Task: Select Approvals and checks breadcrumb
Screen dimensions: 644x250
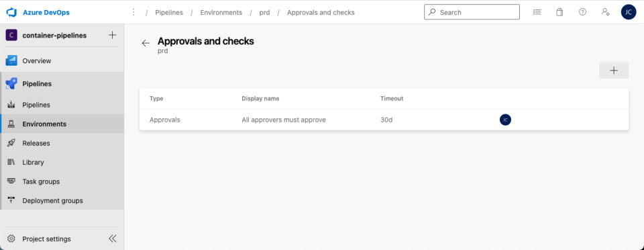Action: click(x=321, y=12)
